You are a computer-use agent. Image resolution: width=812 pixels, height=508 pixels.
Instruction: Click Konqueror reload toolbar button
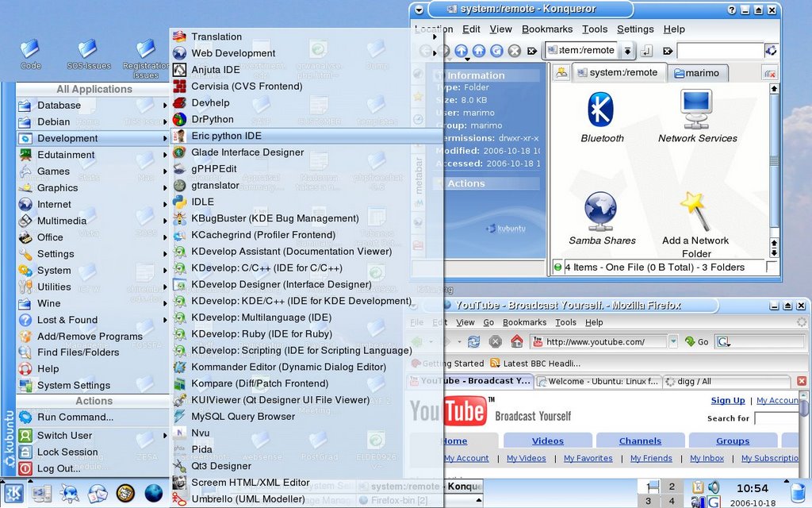(x=496, y=51)
